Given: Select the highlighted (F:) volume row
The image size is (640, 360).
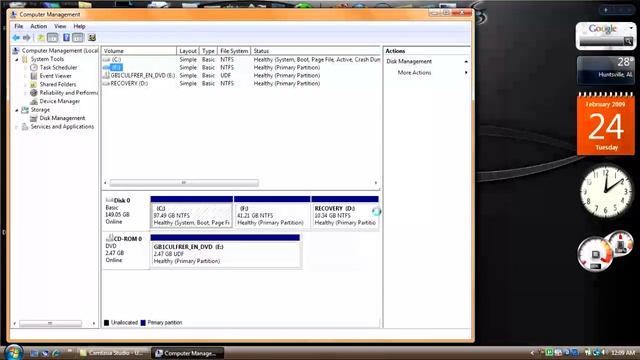Looking at the screenshot, I should [241, 67].
